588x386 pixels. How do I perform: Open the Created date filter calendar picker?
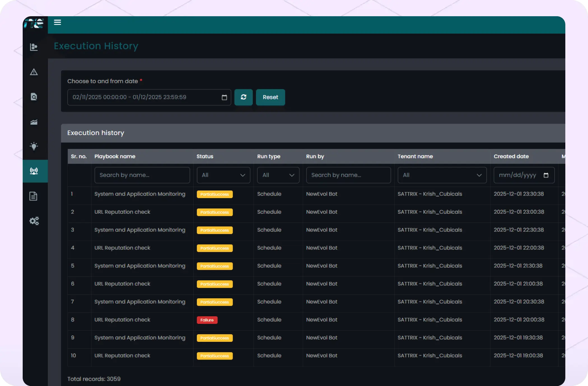pyautogui.click(x=546, y=175)
